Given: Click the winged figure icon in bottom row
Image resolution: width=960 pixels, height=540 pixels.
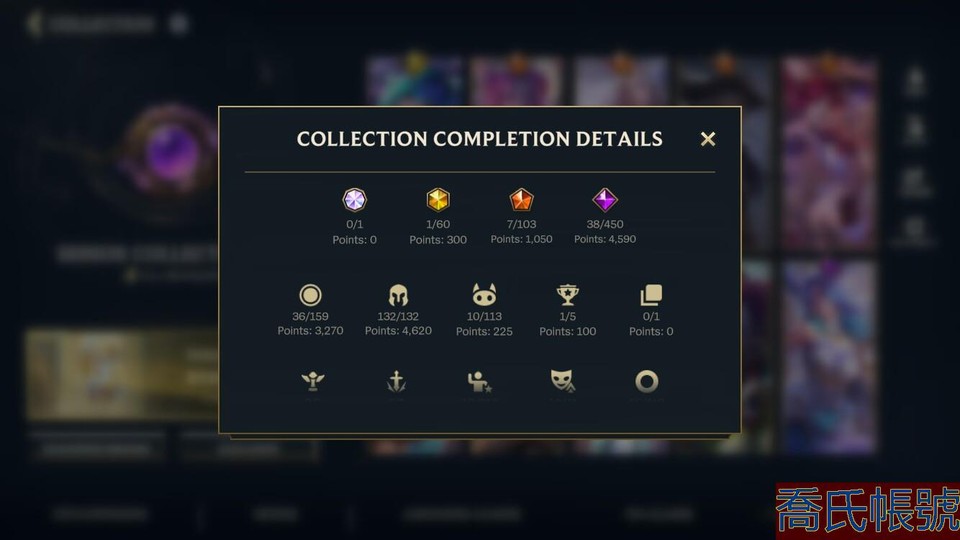Looking at the screenshot, I should [x=313, y=381].
